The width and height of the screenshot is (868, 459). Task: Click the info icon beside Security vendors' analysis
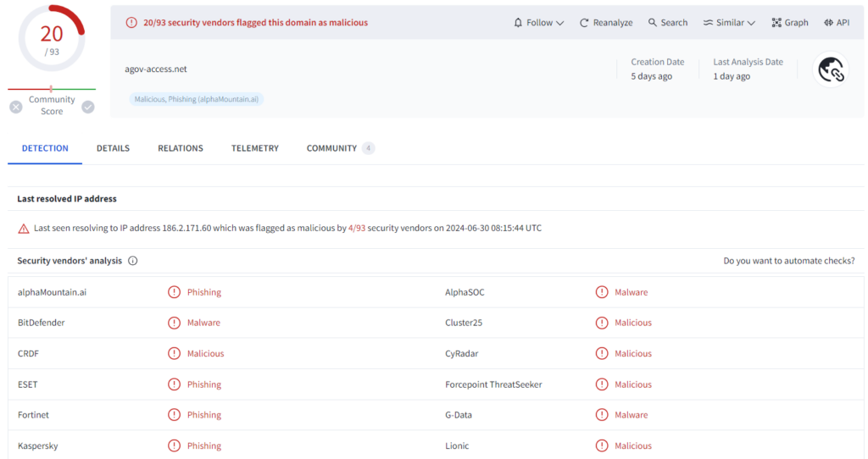133,261
